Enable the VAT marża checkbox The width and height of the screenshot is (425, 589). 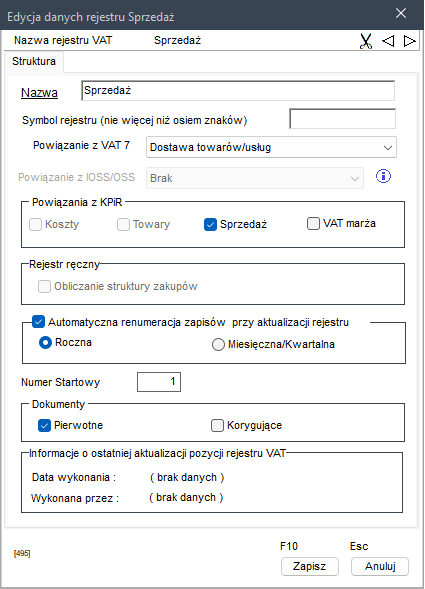313,224
